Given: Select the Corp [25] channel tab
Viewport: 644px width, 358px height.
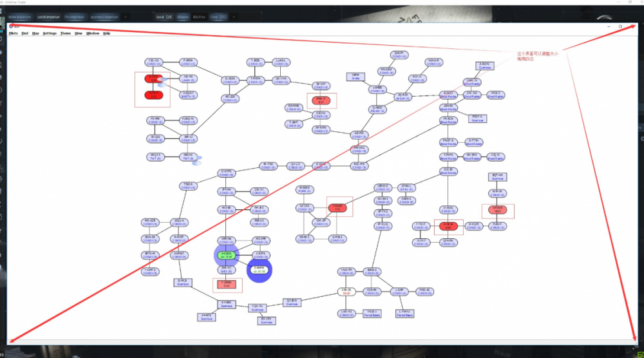Looking at the screenshot, I should point(218,15).
